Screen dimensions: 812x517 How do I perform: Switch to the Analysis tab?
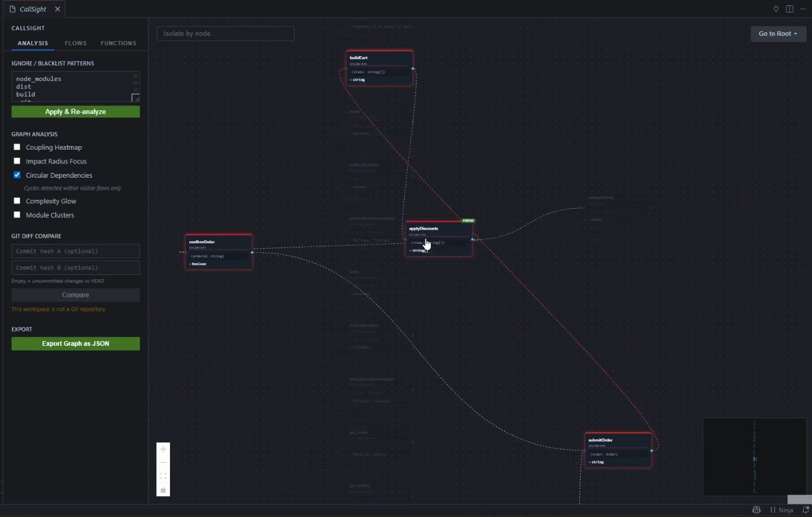click(33, 43)
